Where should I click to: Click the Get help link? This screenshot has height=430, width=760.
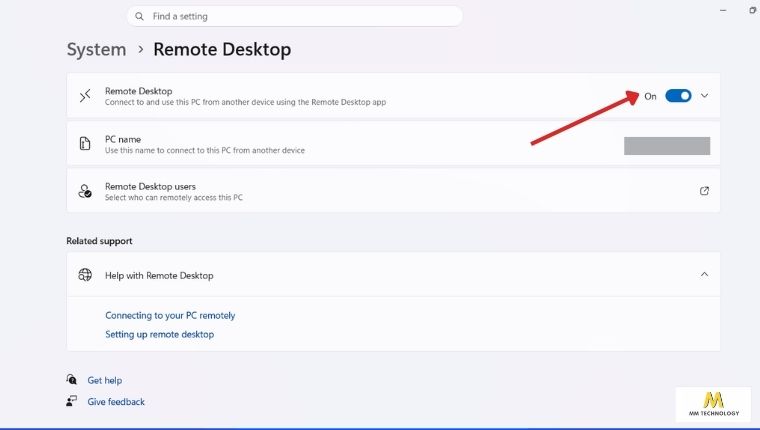[105, 381]
